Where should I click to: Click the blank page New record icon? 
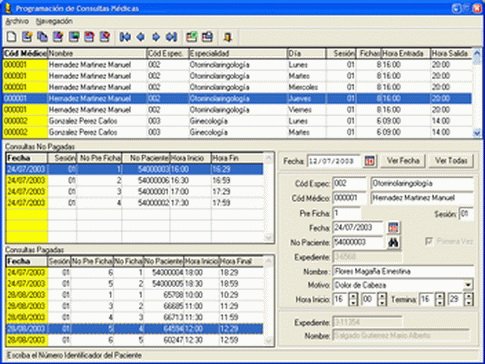point(11,37)
